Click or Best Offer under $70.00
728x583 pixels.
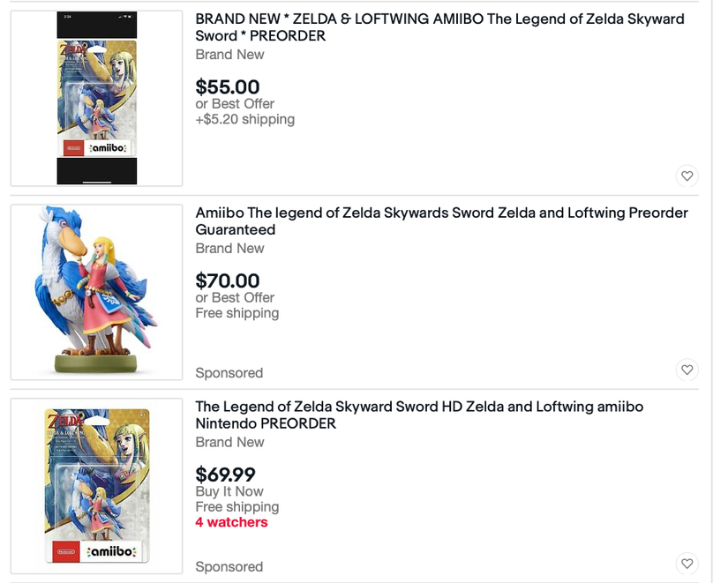click(x=234, y=297)
